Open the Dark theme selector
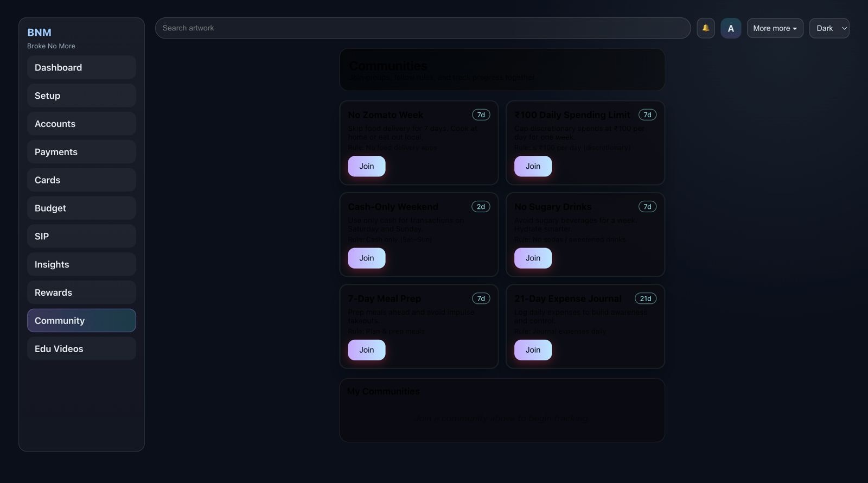This screenshot has width=868, height=483. pos(829,28)
